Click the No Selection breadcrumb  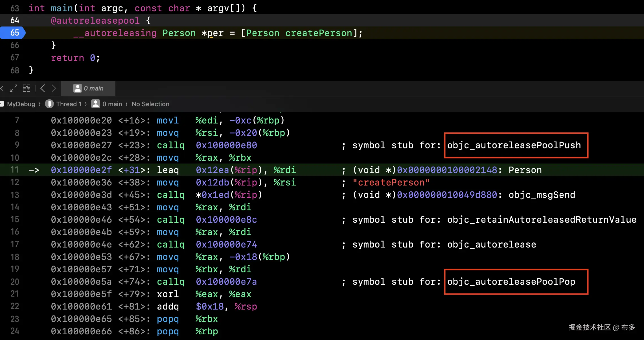click(x=150, y=104)
